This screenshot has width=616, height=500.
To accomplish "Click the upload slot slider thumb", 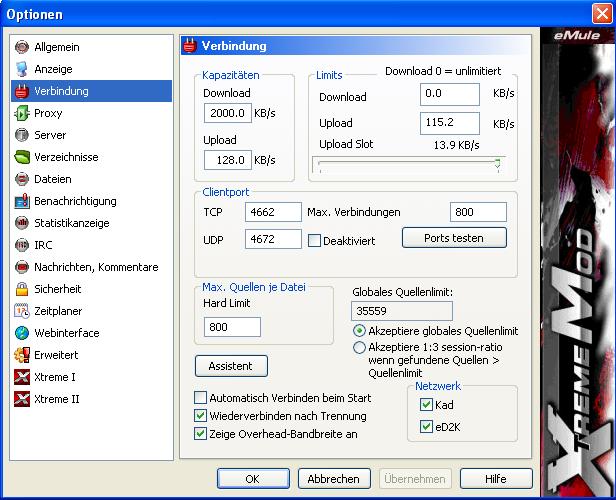I will pos(497,164).
